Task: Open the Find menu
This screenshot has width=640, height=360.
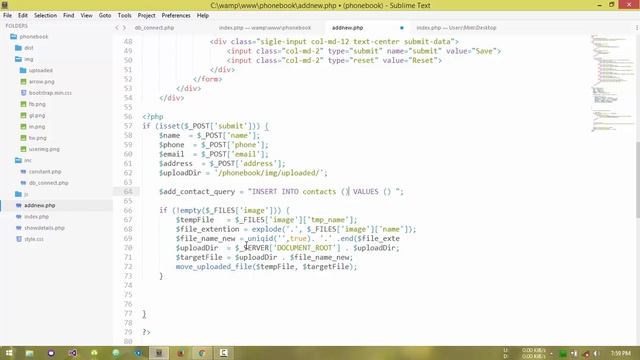Action: 69,16
